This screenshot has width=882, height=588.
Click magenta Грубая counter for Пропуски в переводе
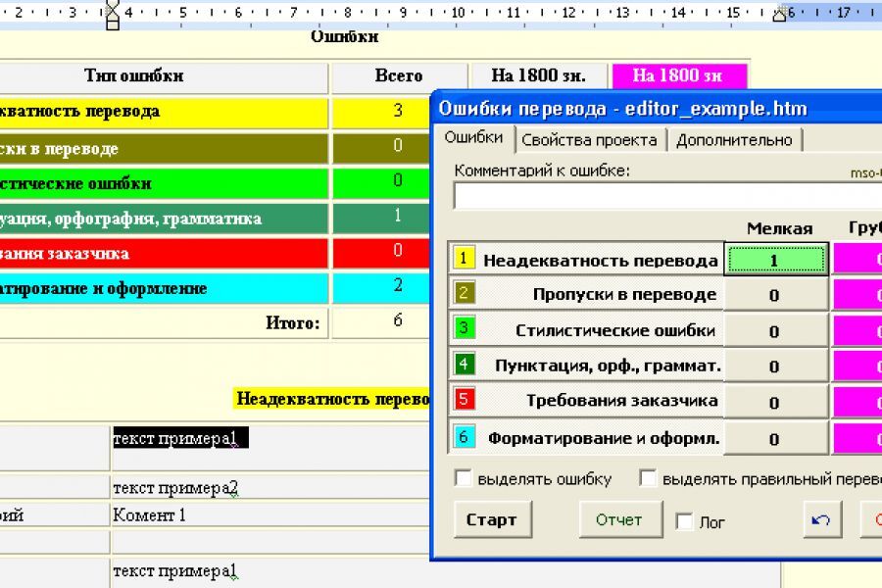tap(857, 294)
